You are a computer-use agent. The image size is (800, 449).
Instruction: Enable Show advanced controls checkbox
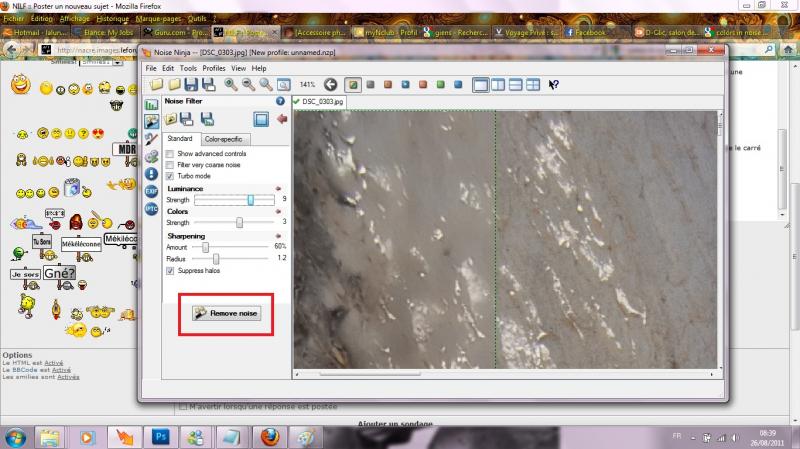(170, 154)
